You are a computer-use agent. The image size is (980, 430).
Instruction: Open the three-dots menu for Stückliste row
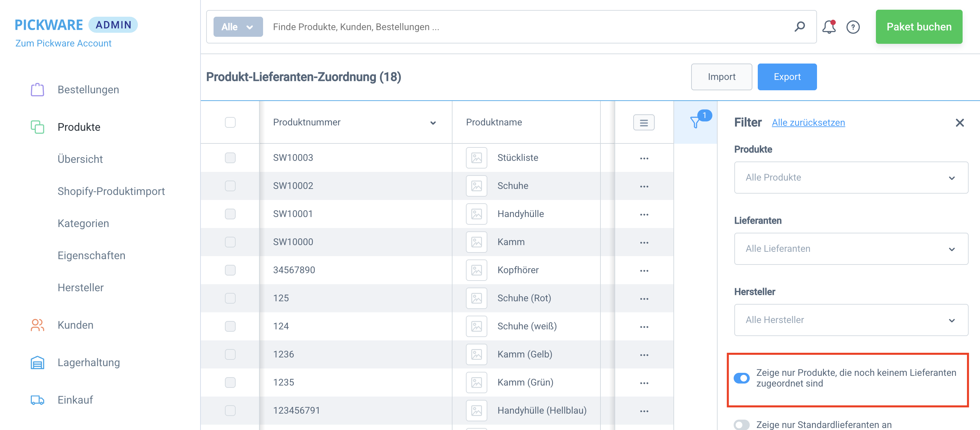644,158
